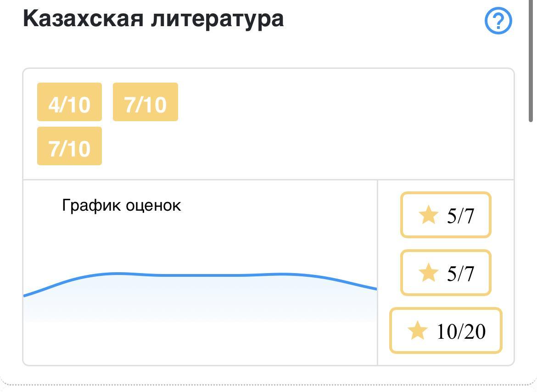
Task: Click empty space right of the grade badges
Action: (x=344, y=124)
